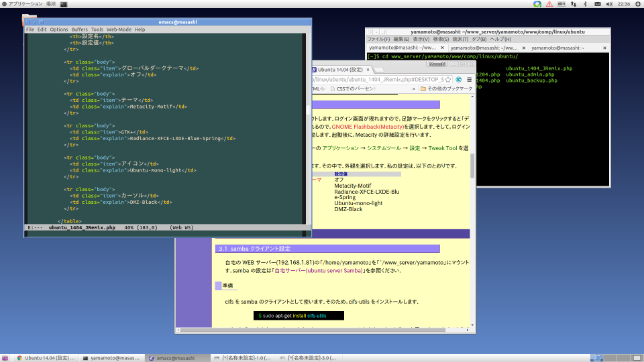Screen dimensions: 644x362
Task: Select the Ubuntu 14.04 (設定) Chrome tab
Action: click(x=339, y=70)
